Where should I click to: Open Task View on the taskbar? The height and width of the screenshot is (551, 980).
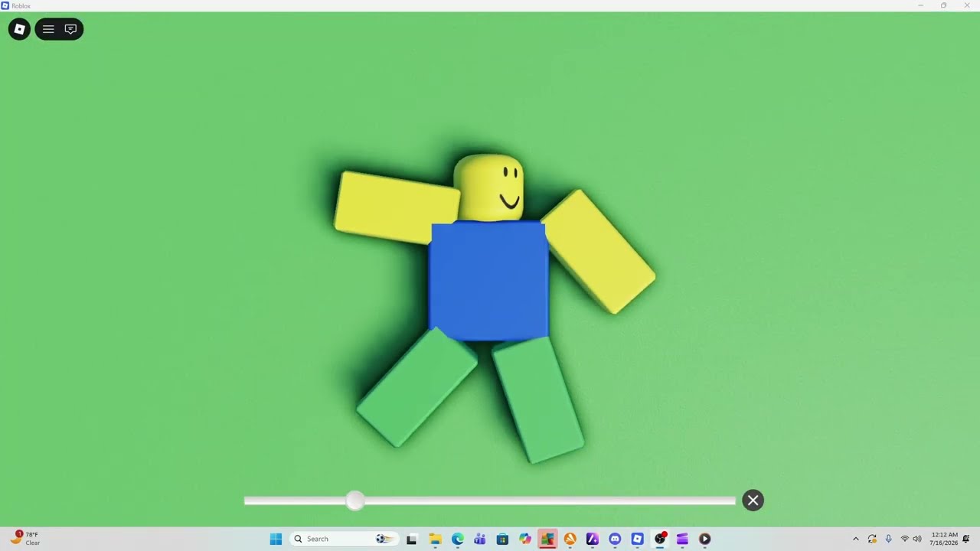coord(411,539)
